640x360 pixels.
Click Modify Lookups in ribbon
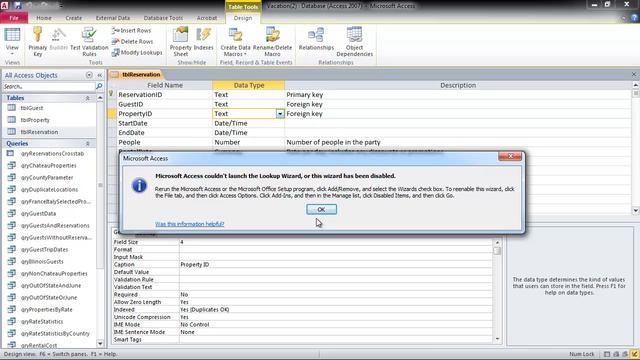click(x=137, y=53)
